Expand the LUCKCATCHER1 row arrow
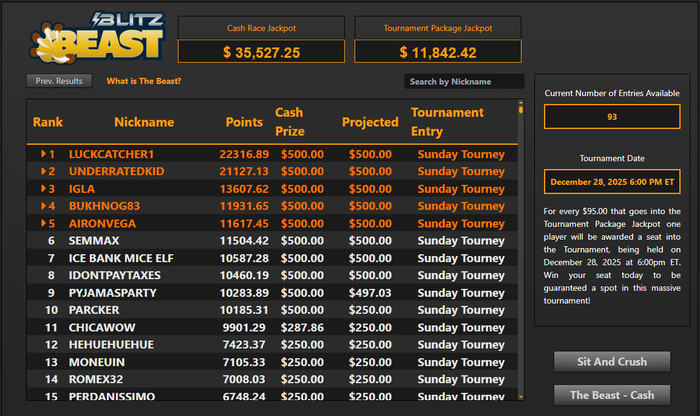Image resolution: width=700 pixels, height=416 pixels. coord(43,154)
